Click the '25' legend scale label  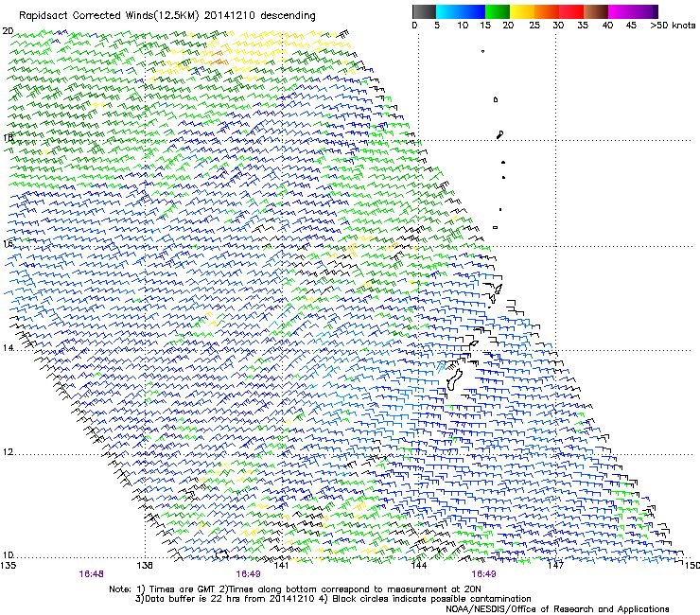[534, 26]
